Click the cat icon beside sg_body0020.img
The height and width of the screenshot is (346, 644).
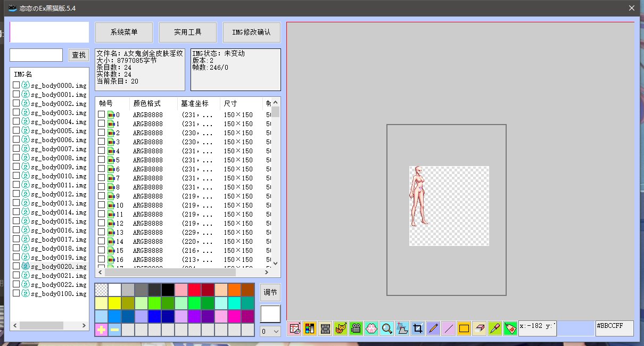pyautogui.click(x=25, y=266)
